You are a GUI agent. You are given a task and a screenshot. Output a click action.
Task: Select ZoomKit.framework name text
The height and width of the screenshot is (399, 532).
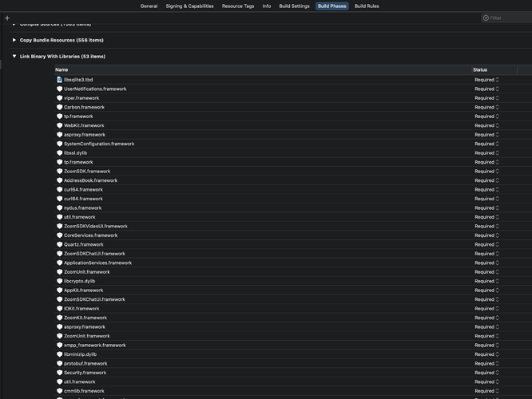coord(85,318)
